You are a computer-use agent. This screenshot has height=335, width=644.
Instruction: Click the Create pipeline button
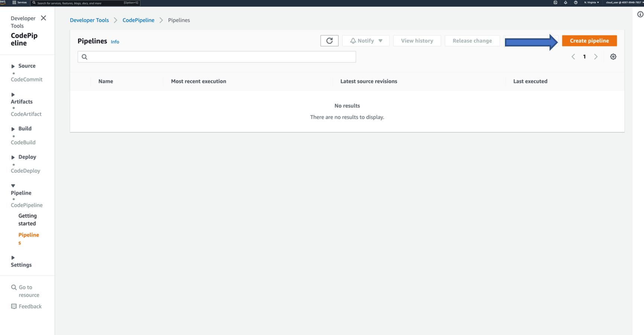[x=589, y=41]
